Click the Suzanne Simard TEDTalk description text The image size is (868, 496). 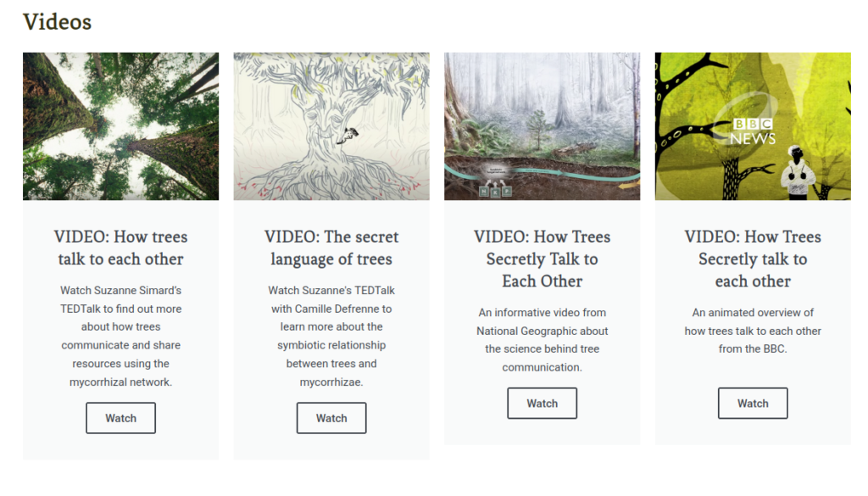click(120, 336)
